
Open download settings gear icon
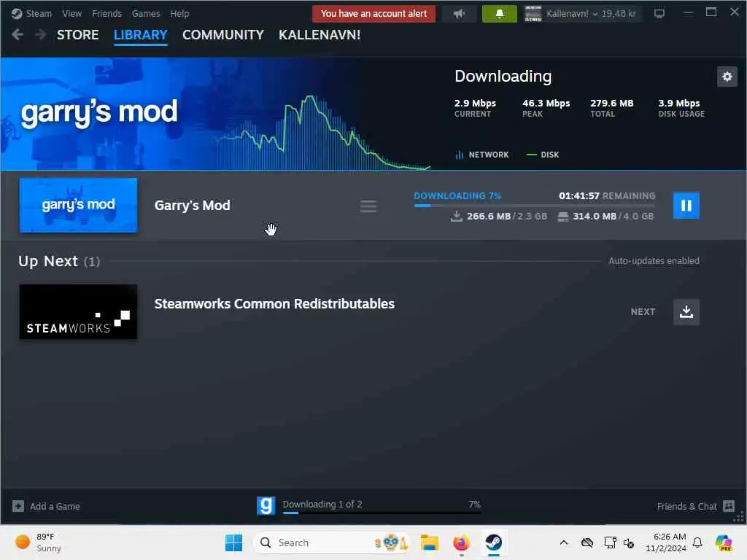727,77
